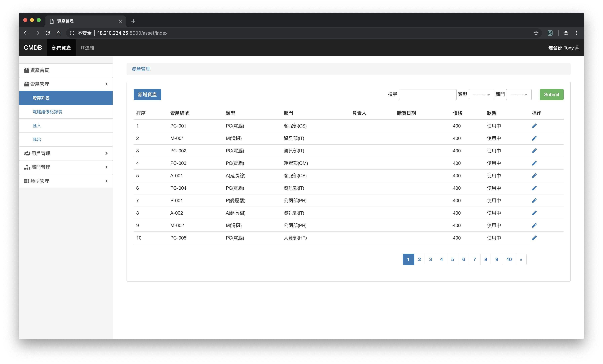The image size is (603, 364).
Task: Edit asset A-001 with pencil icon
Action: click(534, 176)
